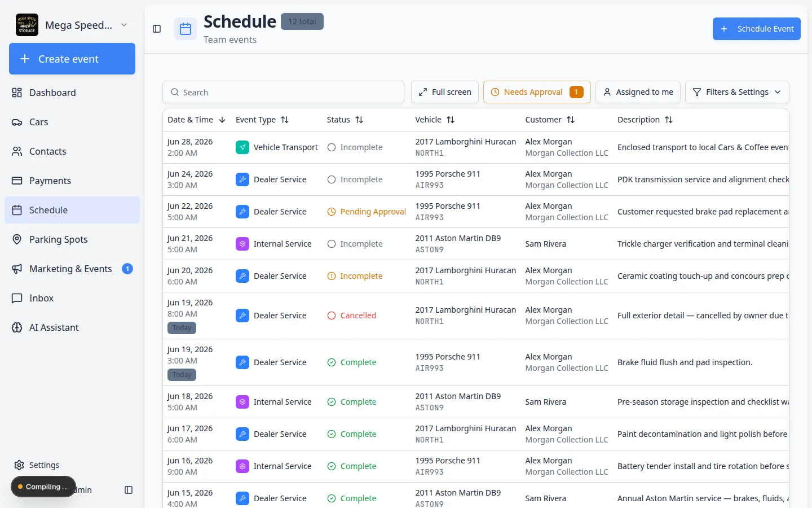Viewport: 812px width, 508px height.
Task: Click the Today tag in the Jun 19 8:00 AM row
Action: 182,328
